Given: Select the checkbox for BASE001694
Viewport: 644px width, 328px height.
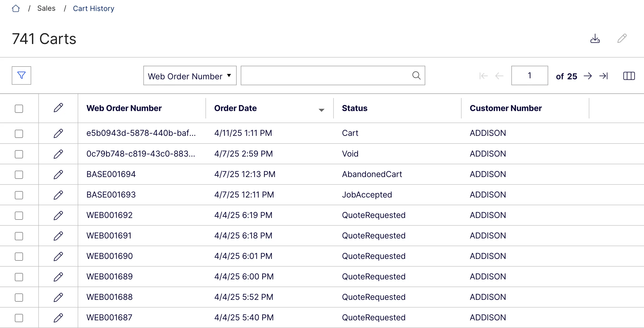Looking at the screenshot, I should pyautogui.click(x=19, y=175).
